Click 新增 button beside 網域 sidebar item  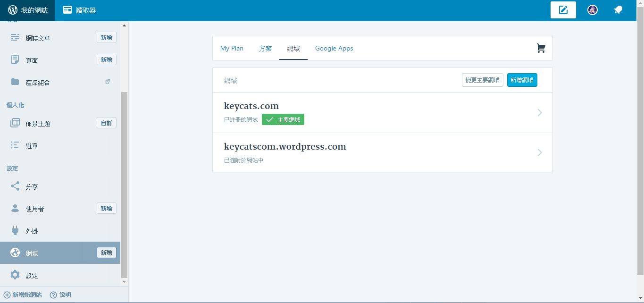[x=107, y=252]
